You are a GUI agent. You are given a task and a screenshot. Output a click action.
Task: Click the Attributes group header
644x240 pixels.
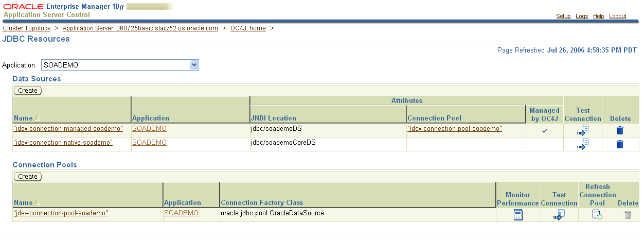click(x=407, y=100)
